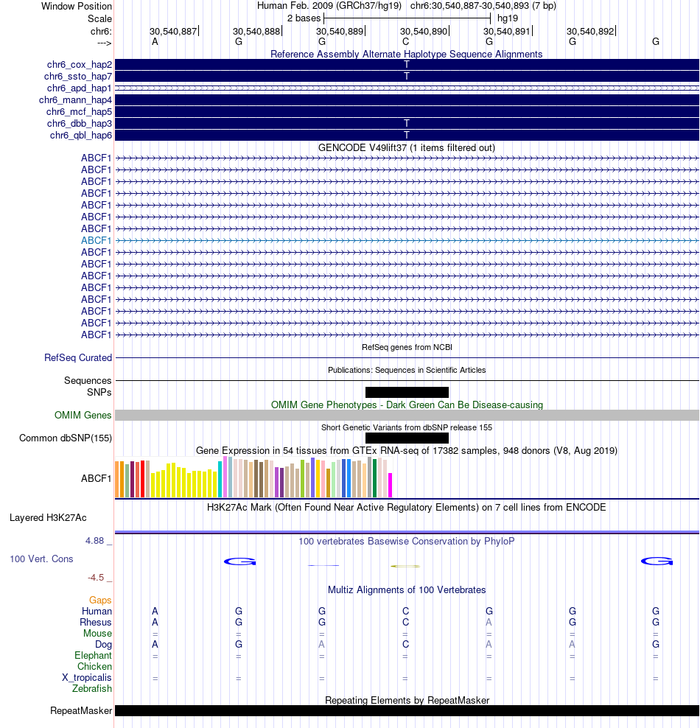Click the 30,540,890 position on the ruler
The height and width of the screenshot is (728, 700).
[x=424, y=32]
